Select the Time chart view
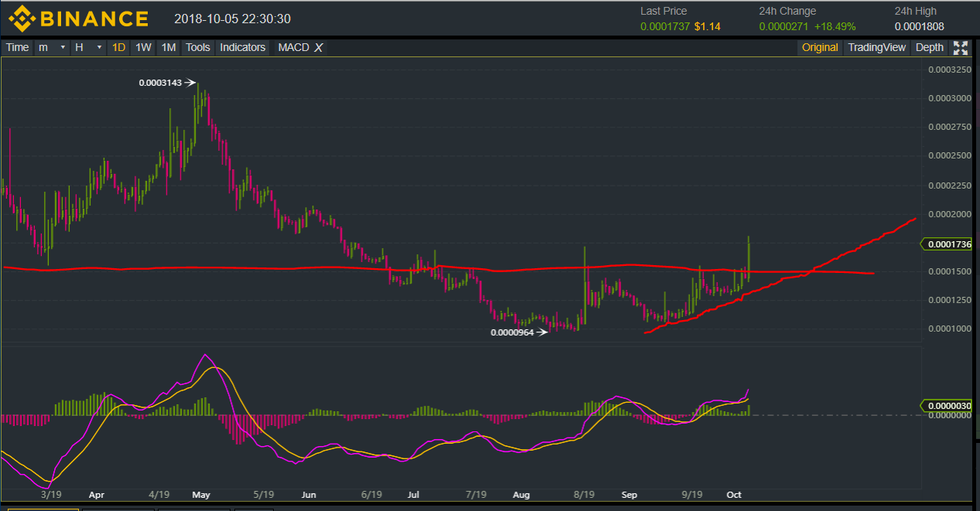 click(17, 48)
